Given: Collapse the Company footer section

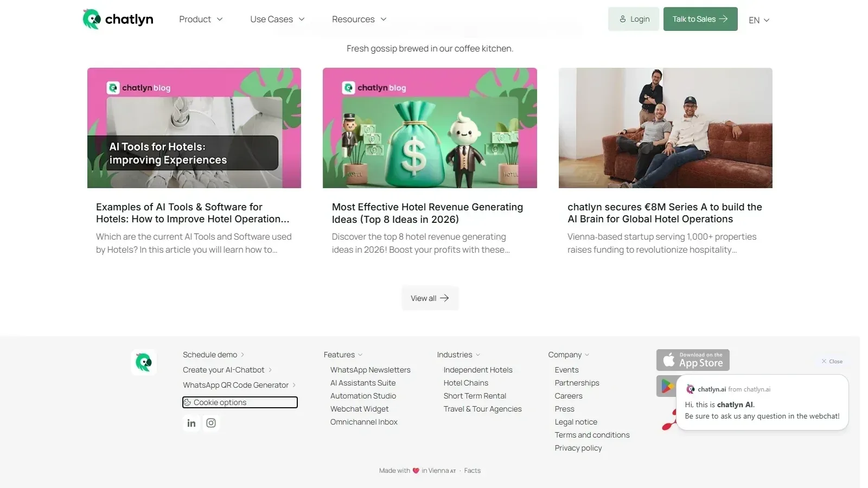Looking at the screenshot, I should (569, 355).
